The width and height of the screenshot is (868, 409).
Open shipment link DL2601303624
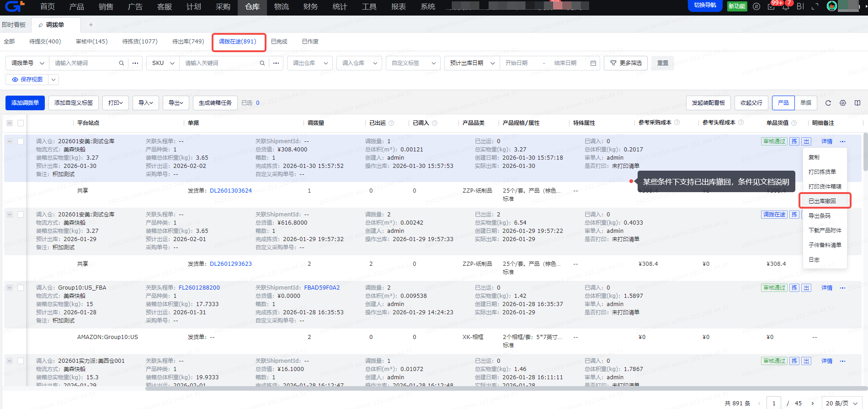230,191
